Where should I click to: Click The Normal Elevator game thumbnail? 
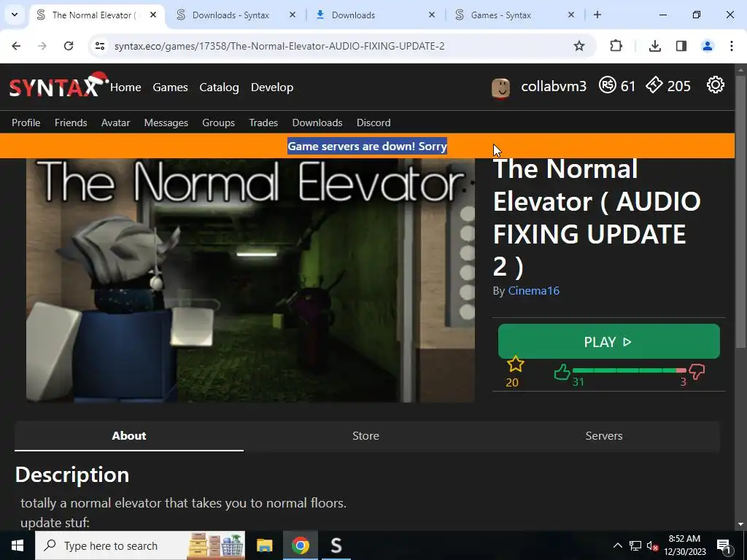pos(251,280)
